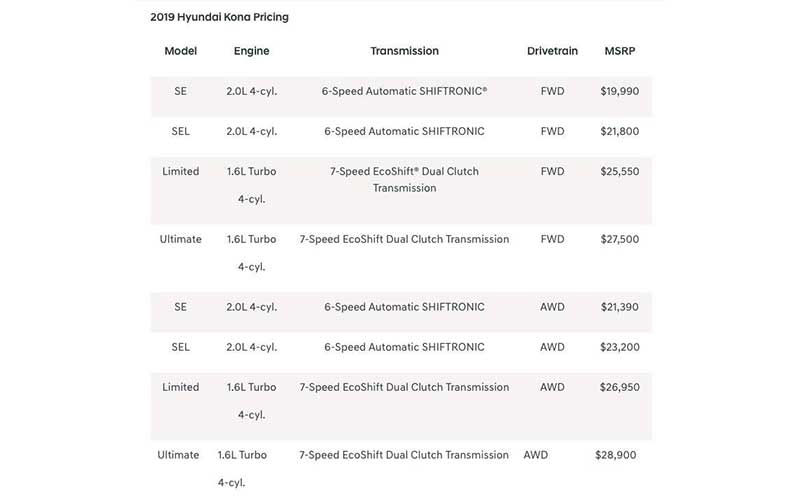Click the $21,800 MSRP value

coord(619,131)
